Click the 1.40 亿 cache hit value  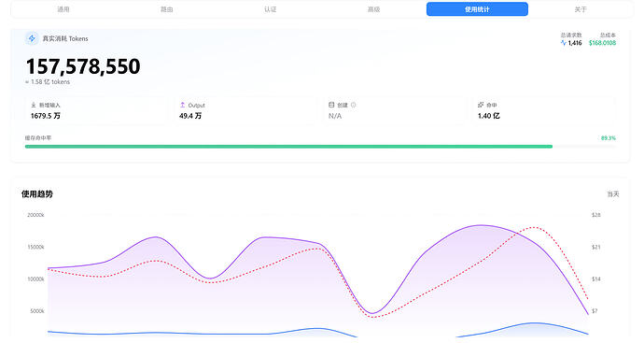coord(489,116)
